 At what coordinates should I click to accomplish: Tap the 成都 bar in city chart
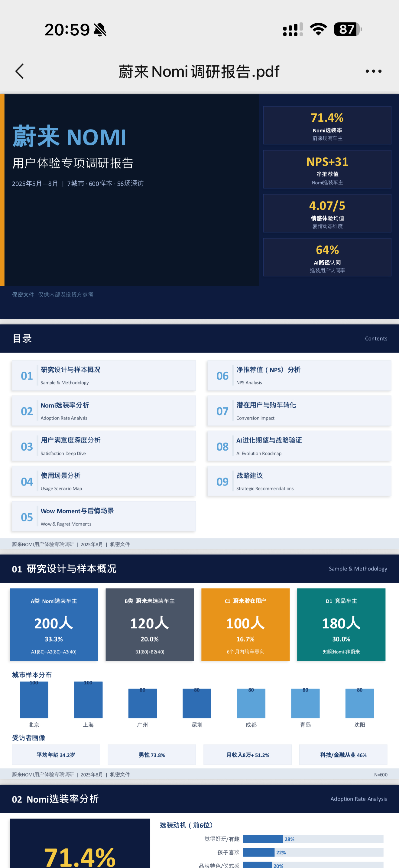pos(251,703)
